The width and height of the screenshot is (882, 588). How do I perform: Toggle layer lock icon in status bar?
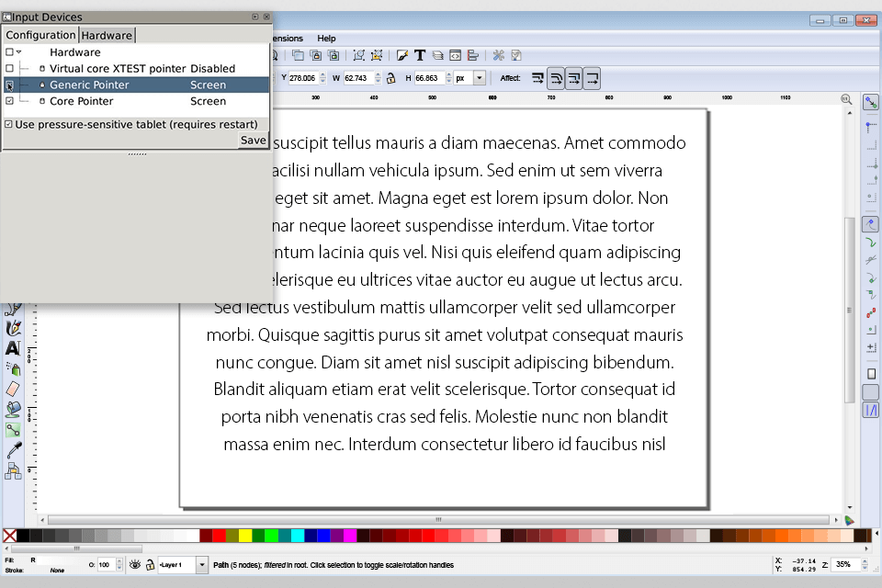click(150, 565)
